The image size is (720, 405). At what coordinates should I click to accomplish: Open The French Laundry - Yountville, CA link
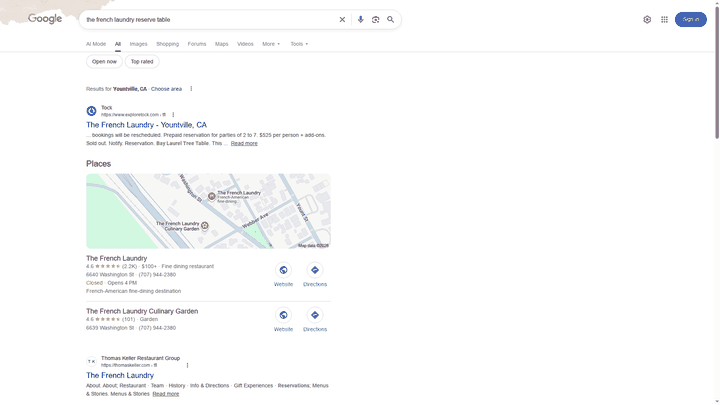146,125
